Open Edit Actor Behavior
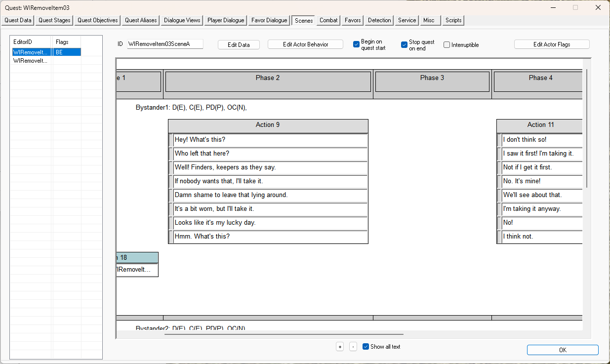 tap(305, 44)
